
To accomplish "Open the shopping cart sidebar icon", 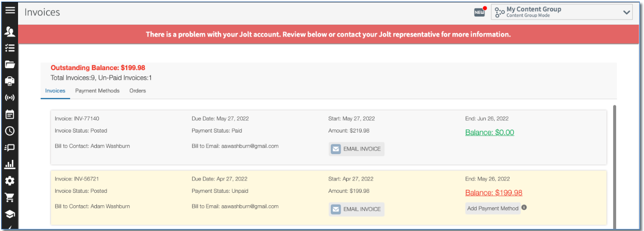I will coord(10,197).
